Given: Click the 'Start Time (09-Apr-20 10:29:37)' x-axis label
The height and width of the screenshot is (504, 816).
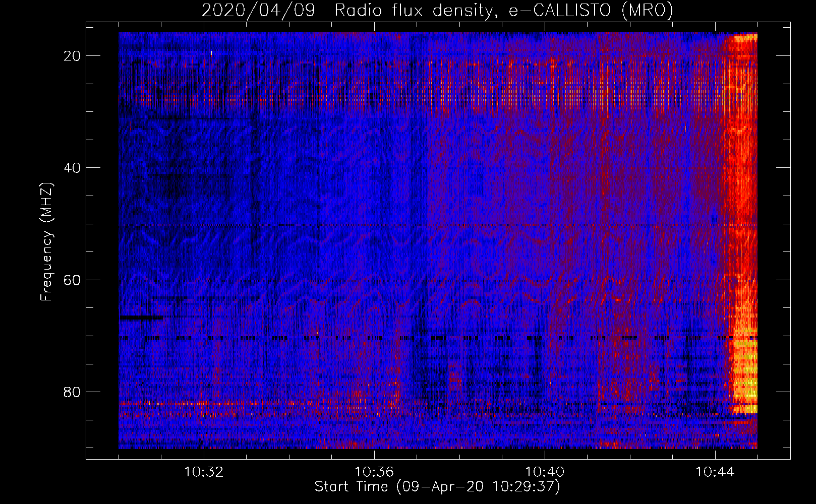Looking at the screenshot, I should click(437, 487).
